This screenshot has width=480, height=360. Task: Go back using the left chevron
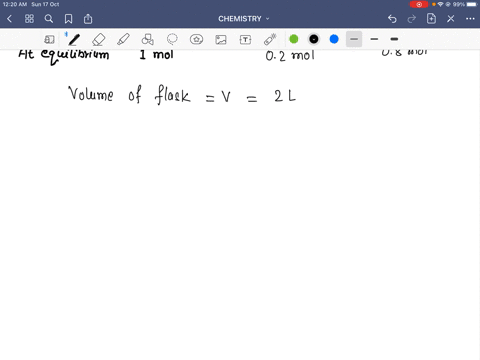pos(9,19)
